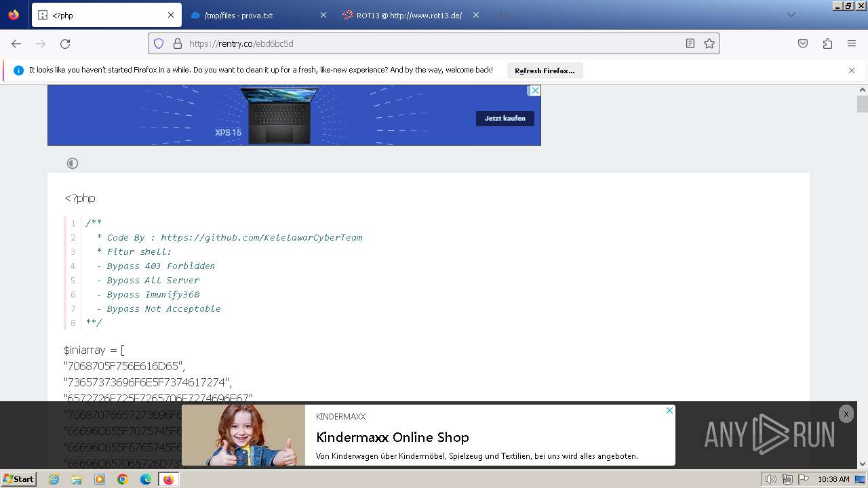Open File Explorer from taskbar

coord(77,479)
